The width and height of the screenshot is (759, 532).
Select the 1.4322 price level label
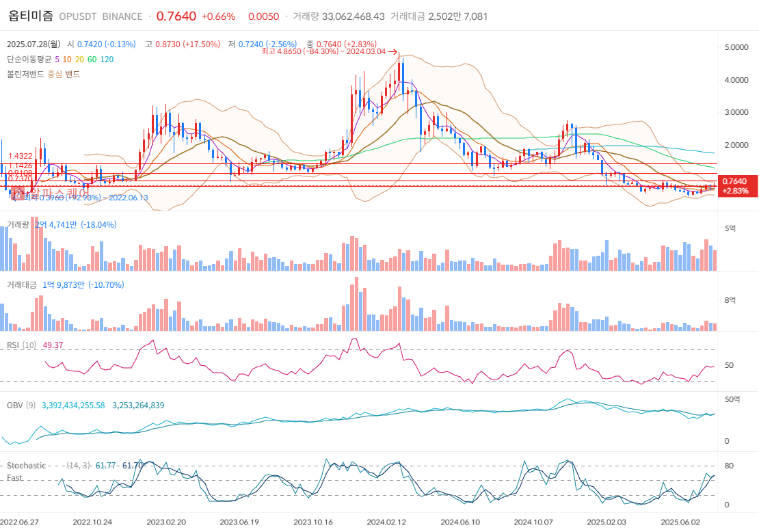21,156
